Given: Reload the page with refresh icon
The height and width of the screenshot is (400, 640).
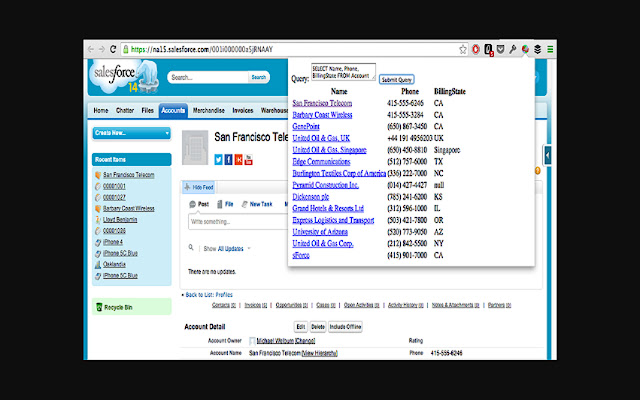Looking at the screenshot, I should click(113, 49).
